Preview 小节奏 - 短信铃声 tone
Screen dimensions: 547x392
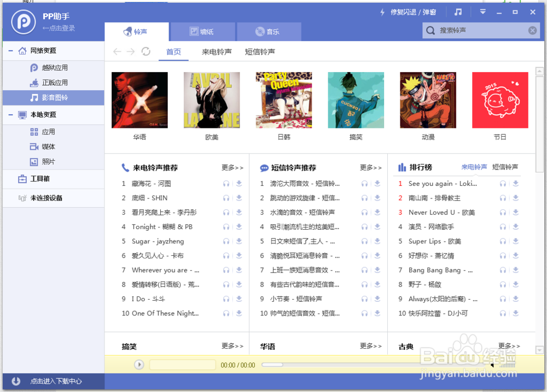coord(364,299)
